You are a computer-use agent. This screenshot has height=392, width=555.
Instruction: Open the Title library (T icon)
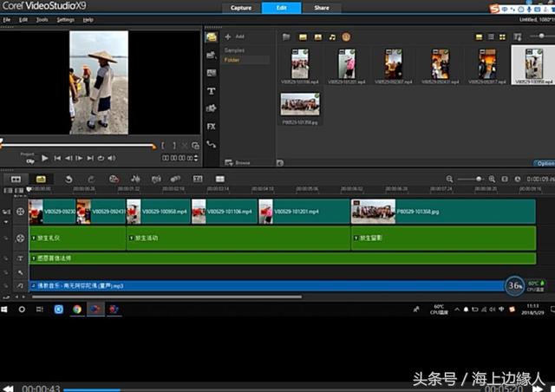tap(212, 91)
